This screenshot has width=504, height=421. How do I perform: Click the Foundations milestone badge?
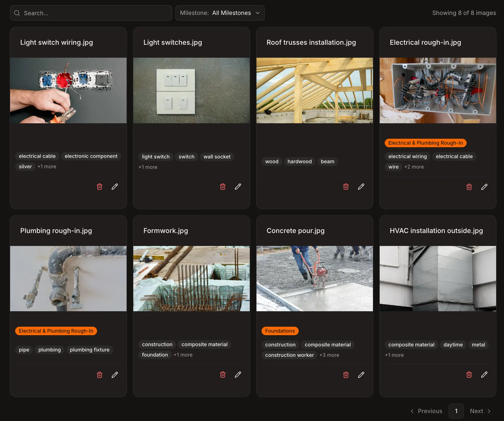pyautogui.click(x=280, y=331)
